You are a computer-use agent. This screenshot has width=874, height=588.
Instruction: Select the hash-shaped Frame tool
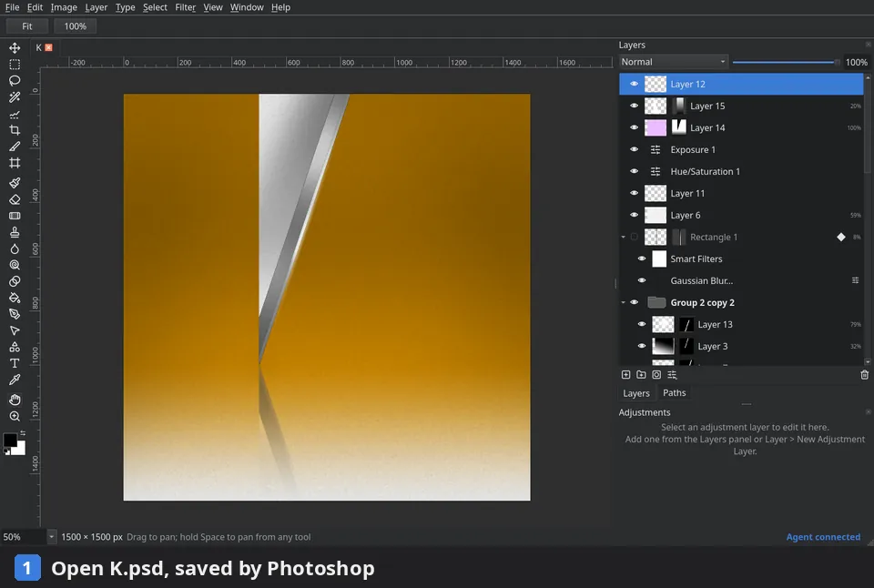click(15, 163)
